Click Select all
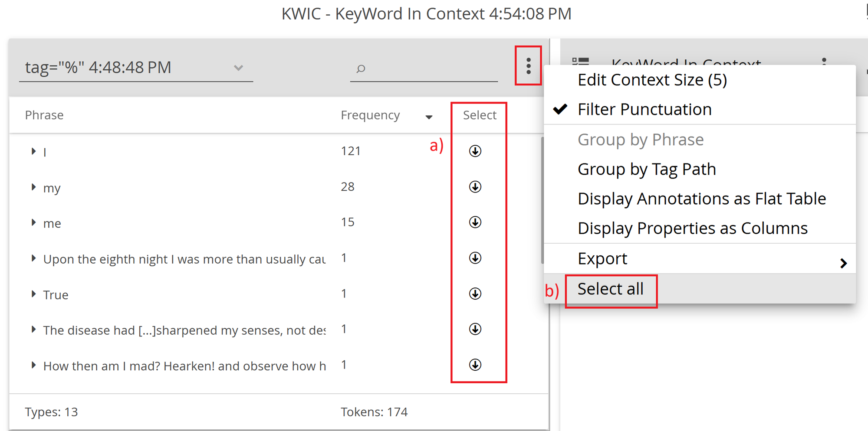The width and height of the screenshot is (868, 431). 610,289
